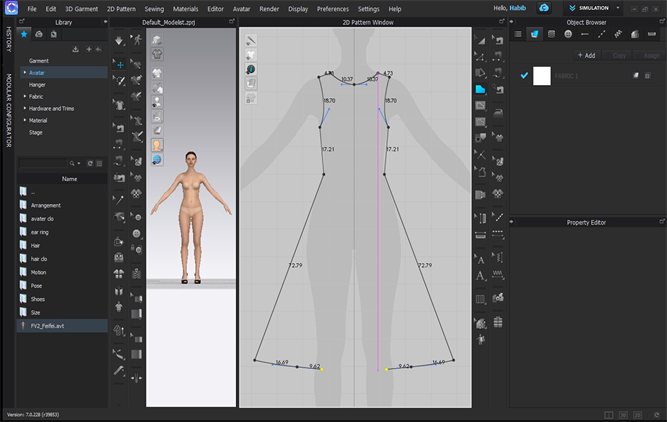Open the Button tab in Object Browser

tap(568, 34)
